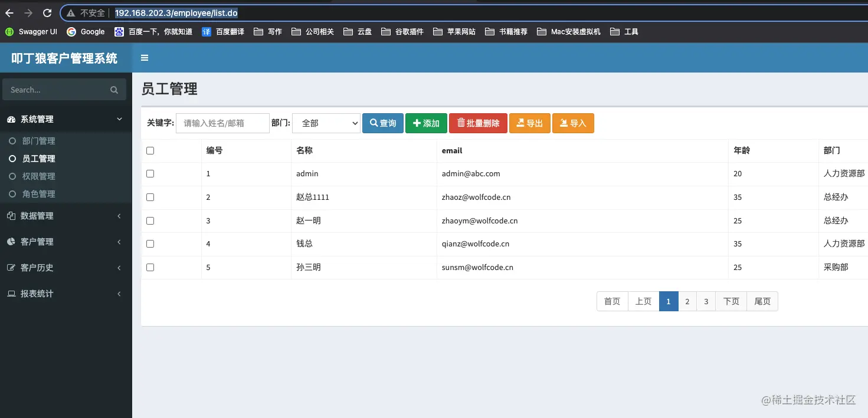
Task: Reload the page with refresh icon
Action: [x=47, y=13]
